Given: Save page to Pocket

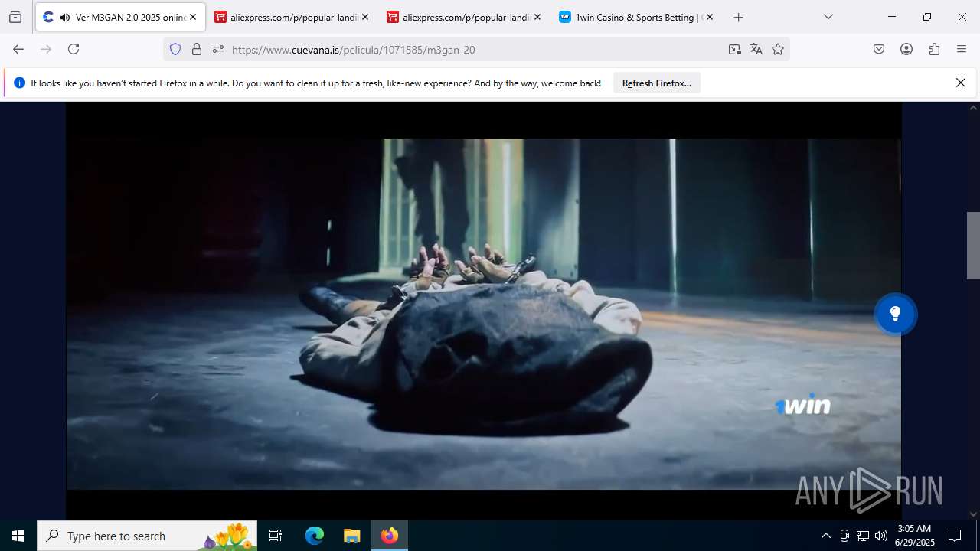Looking at the screenshot, I should point(879,49).
